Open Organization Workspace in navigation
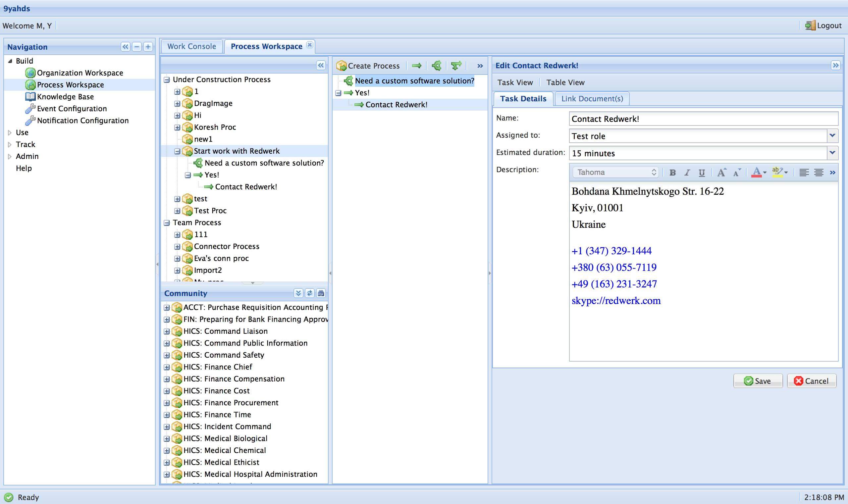This screenshot has width=848, height=504. (x=80, y=73)
